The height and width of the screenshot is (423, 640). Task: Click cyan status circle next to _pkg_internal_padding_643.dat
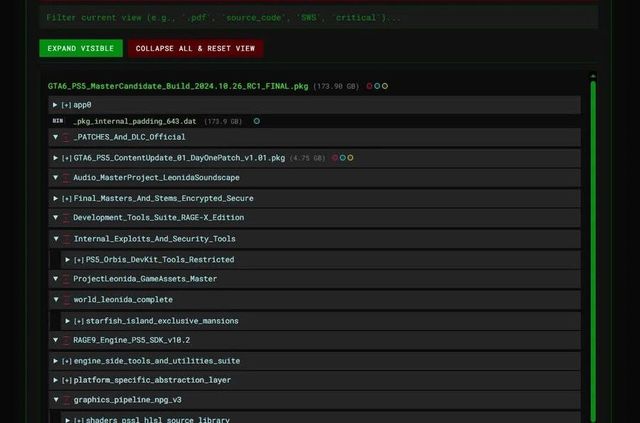[x=257, y=121]
